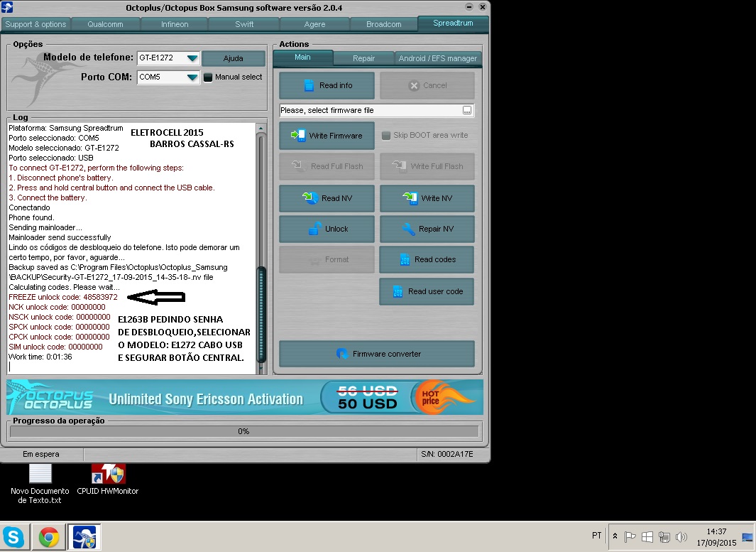
Task: Click the Read NV button
Action: tap(327, 198)
